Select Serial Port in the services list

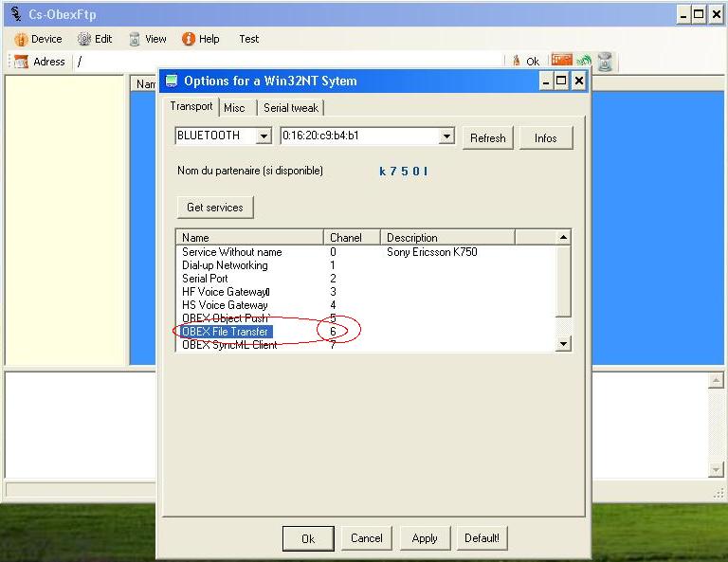[x=206, y=279]
